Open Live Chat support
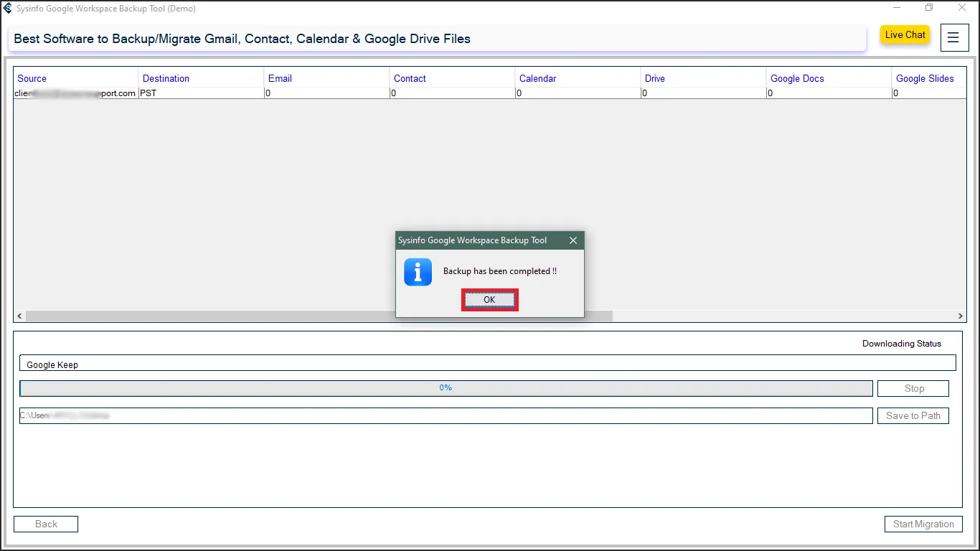The width and height of the screenshot is (980, 551). (905, 35)
